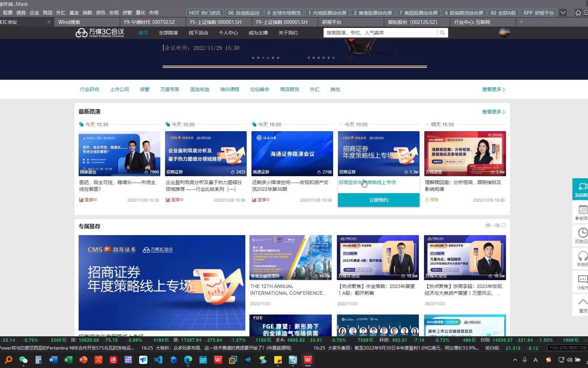Image resolution: width=588 pixels, height=368 pixels.
Task: Open the large 招商证券年度策略线上专场 banner
Action: pyautogui.click(x=162, y=282)
